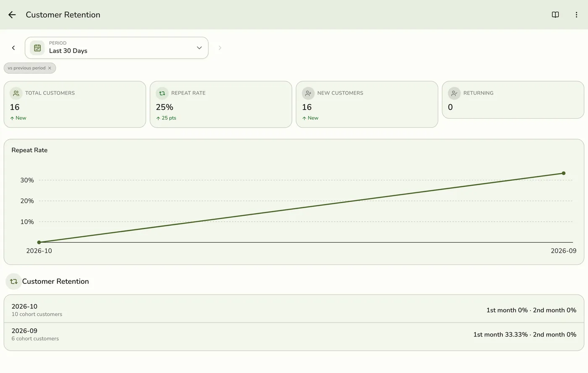Click the New Customers card label
The height and width of the screenshot is (373, 588).
[x=340, y=93]
